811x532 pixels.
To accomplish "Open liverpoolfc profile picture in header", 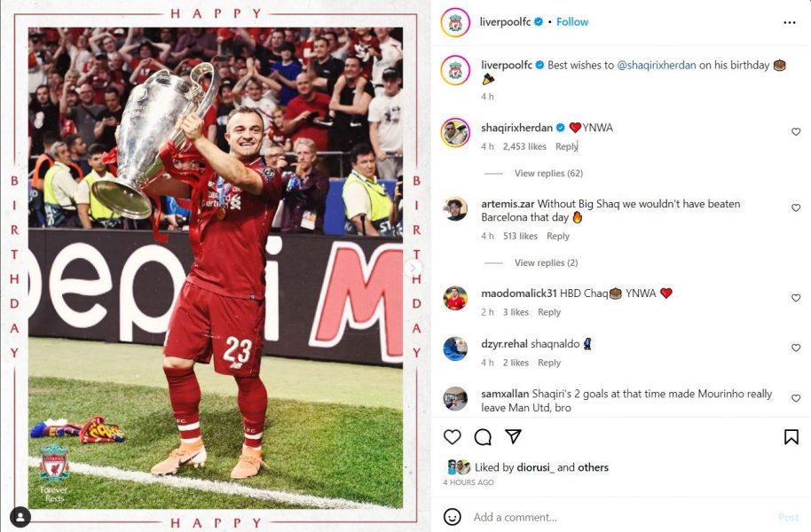I will point(455,22).
